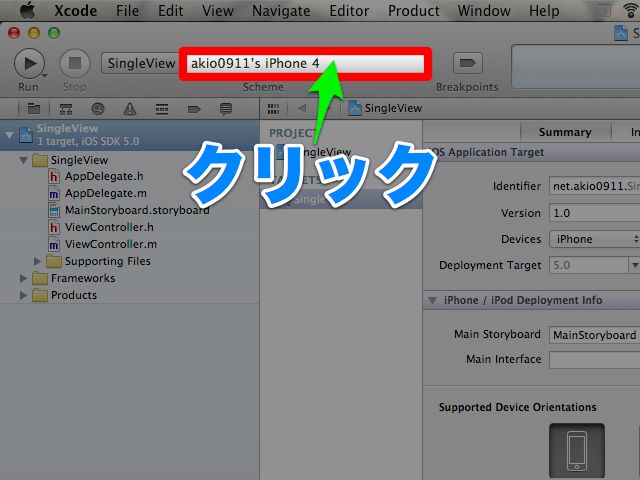Expand the Products folder
The image size is (640, 480).
[x=23, y=295]
